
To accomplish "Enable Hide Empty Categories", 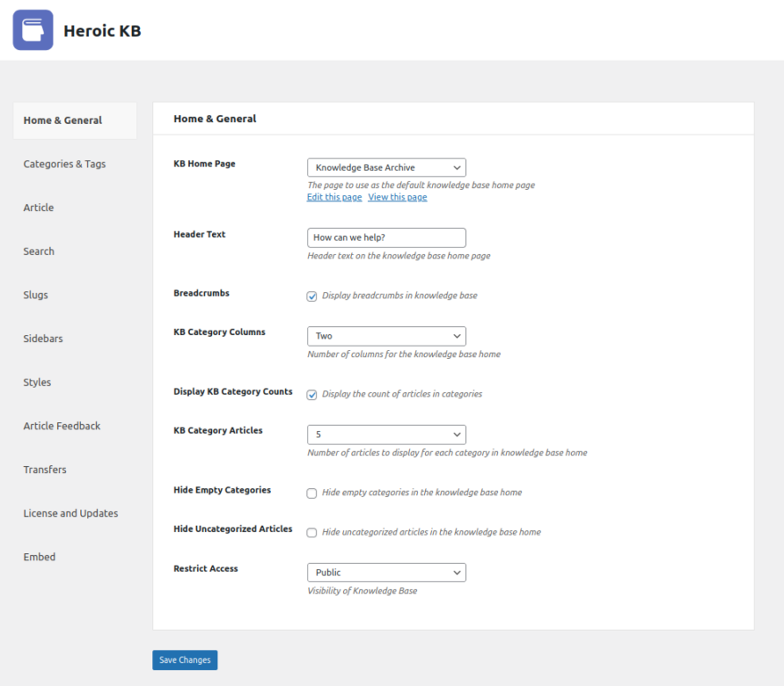I will pos(312,493).
